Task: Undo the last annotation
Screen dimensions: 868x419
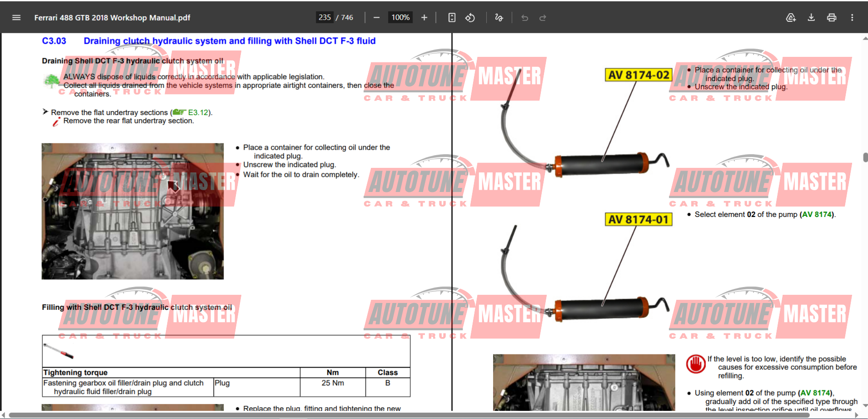Action: click(524, 18)
